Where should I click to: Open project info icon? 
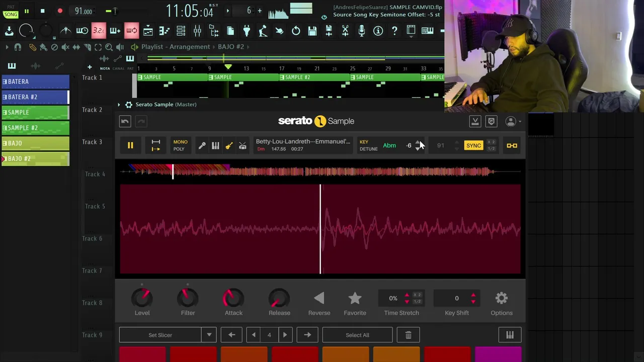[x=378, y=31]
